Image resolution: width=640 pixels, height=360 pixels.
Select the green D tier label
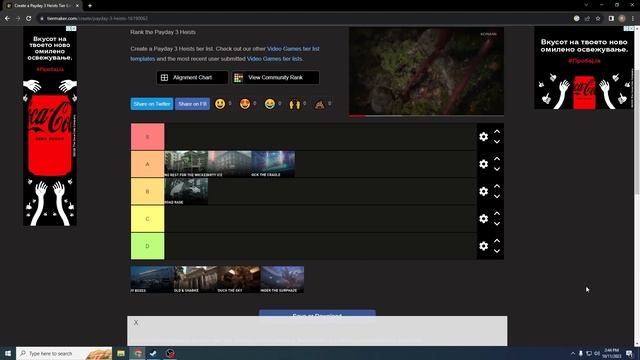[x=147, y=246]
